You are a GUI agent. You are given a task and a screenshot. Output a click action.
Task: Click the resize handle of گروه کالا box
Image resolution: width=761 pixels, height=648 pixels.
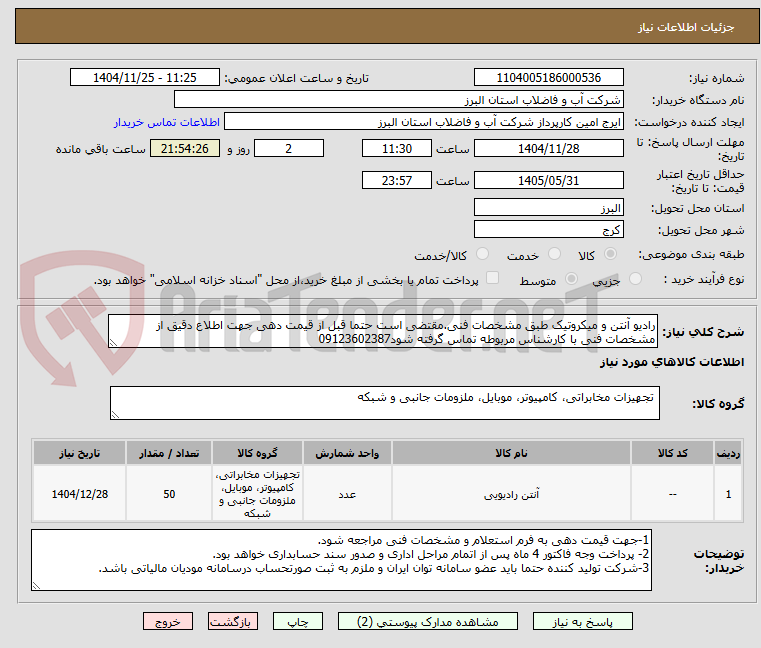pos(115,415)
